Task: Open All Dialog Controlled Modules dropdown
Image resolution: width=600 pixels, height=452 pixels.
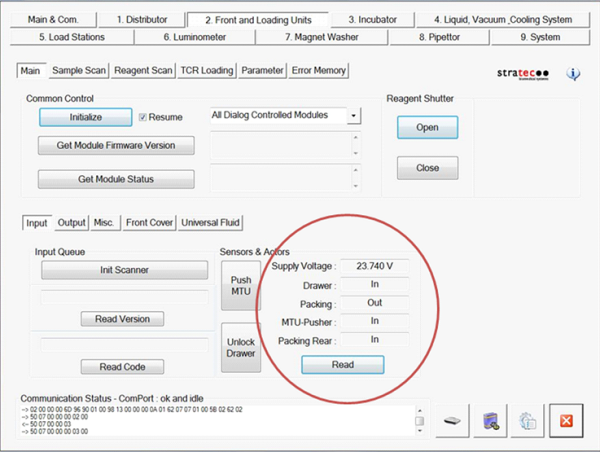Action: point(354,116)
